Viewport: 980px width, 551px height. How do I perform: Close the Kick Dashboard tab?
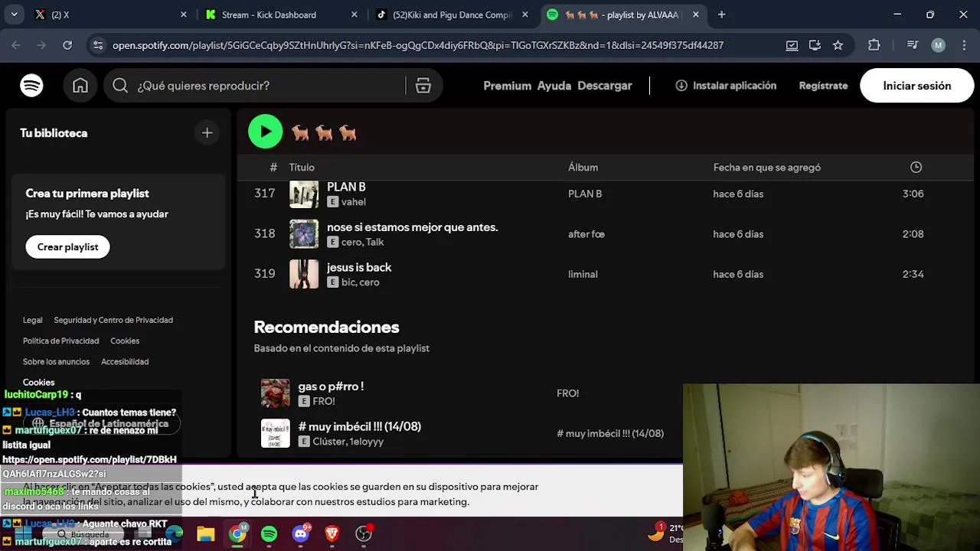click(x=354, y=15)
